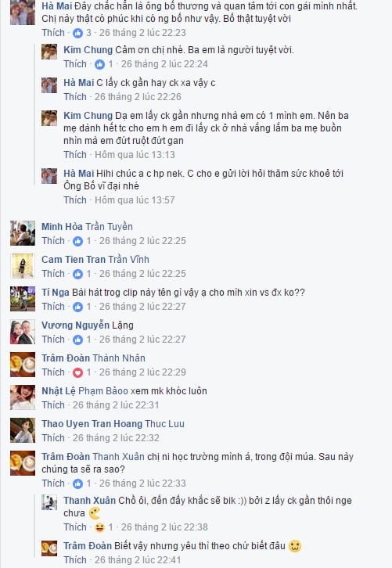The height and width of the screenshot is (568, 392).
Task: Click Thích under Hà Mai's 22:26 reply
Action: click(x=75, y=97)
